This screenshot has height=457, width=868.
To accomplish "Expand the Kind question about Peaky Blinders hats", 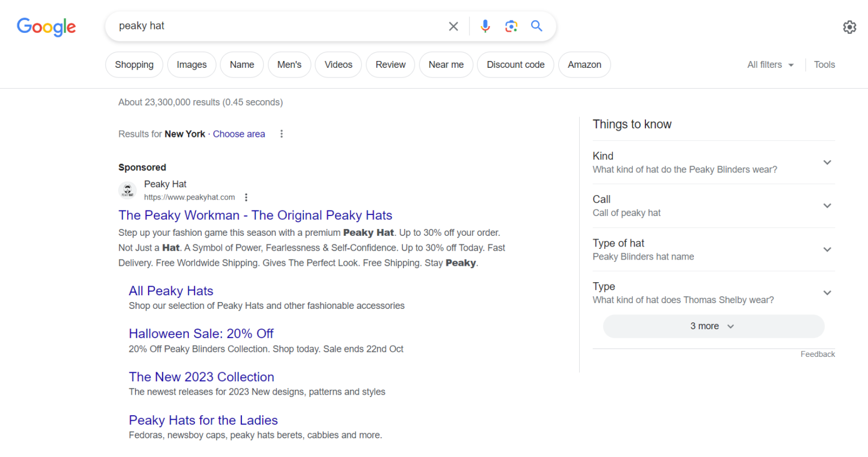I will (x=827, y=162).
